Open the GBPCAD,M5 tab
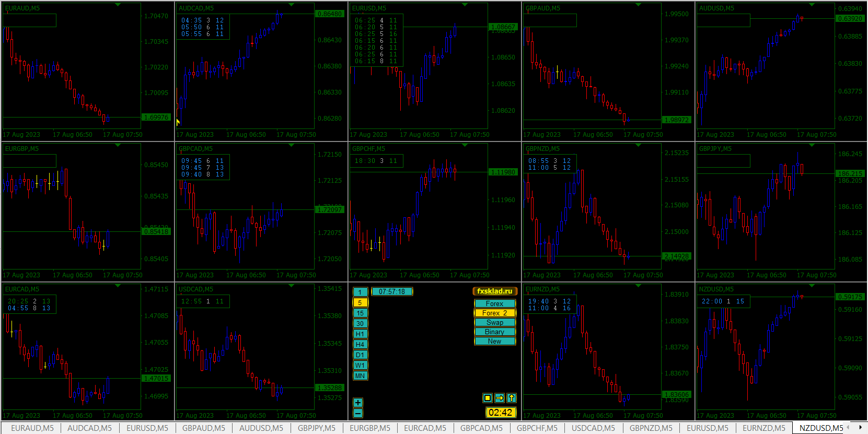The height and width of the screenshot is (434, 868). coord(481,428)
